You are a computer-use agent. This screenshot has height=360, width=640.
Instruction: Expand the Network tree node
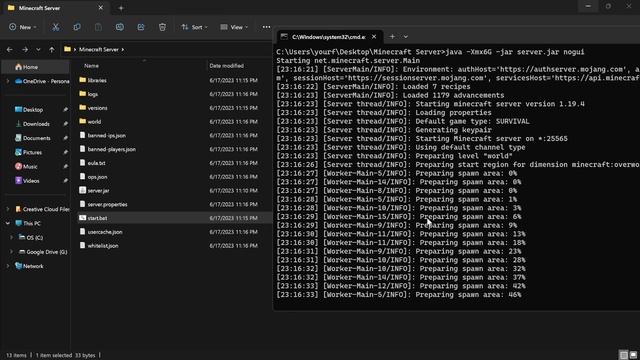coord(7,267)
